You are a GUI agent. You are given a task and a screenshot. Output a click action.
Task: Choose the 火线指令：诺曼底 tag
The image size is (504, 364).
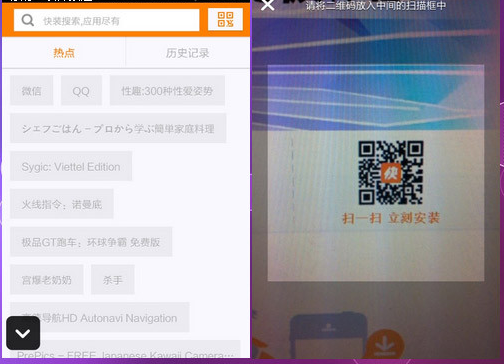[x=62, y=204]
